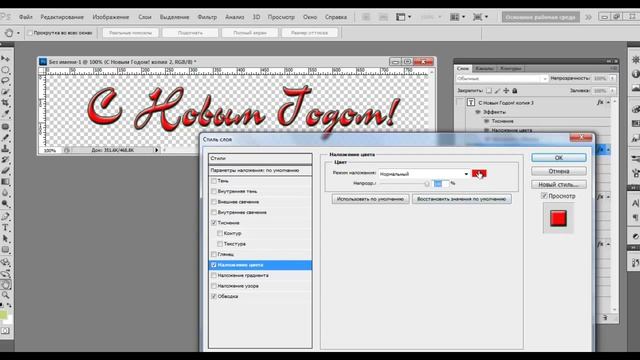Enable the Глянец checkbox
Image resolution: width=640 pixels, height=360 pixels.
[214, 254]
